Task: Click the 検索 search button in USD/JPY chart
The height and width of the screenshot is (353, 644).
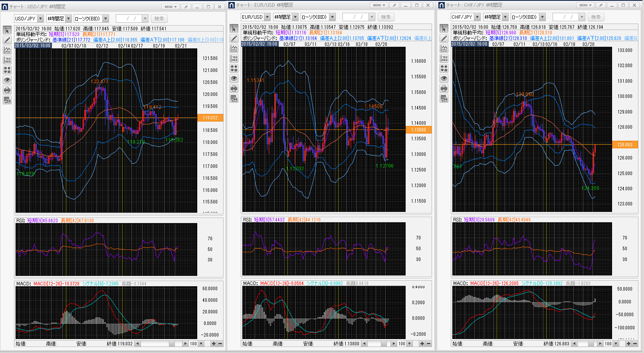Action: 159,19
